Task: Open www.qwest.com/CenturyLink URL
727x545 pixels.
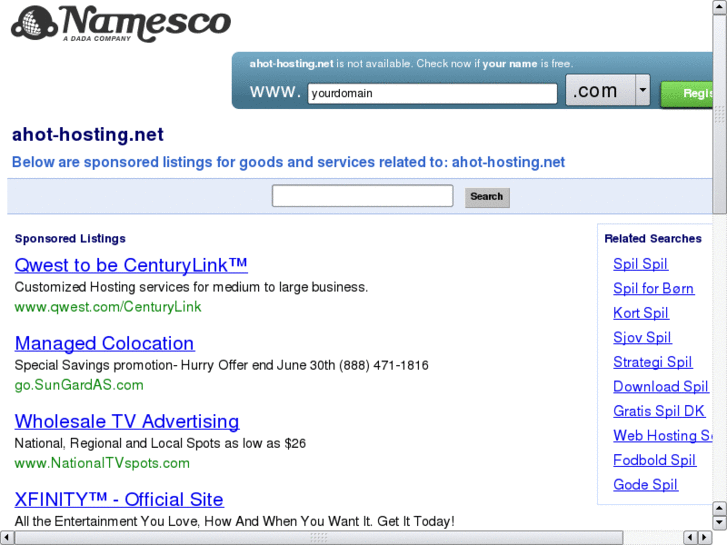Action: coord(108,307)
